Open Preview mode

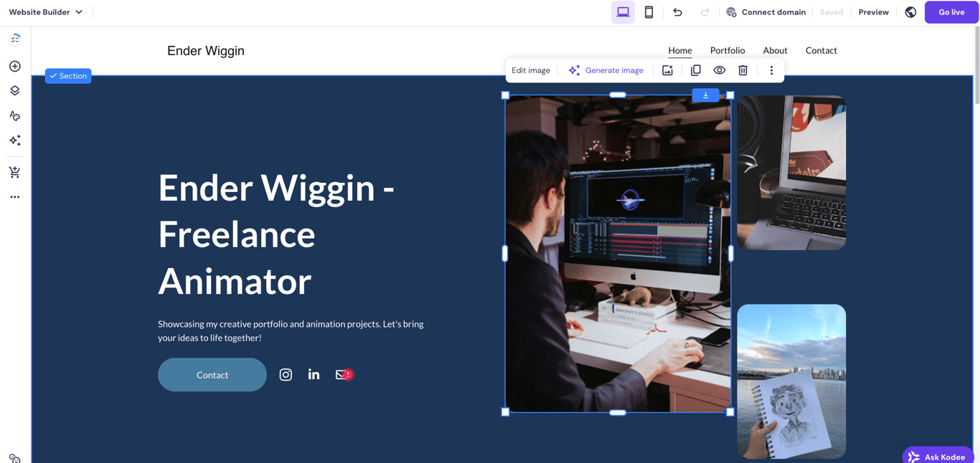[873, 12]
